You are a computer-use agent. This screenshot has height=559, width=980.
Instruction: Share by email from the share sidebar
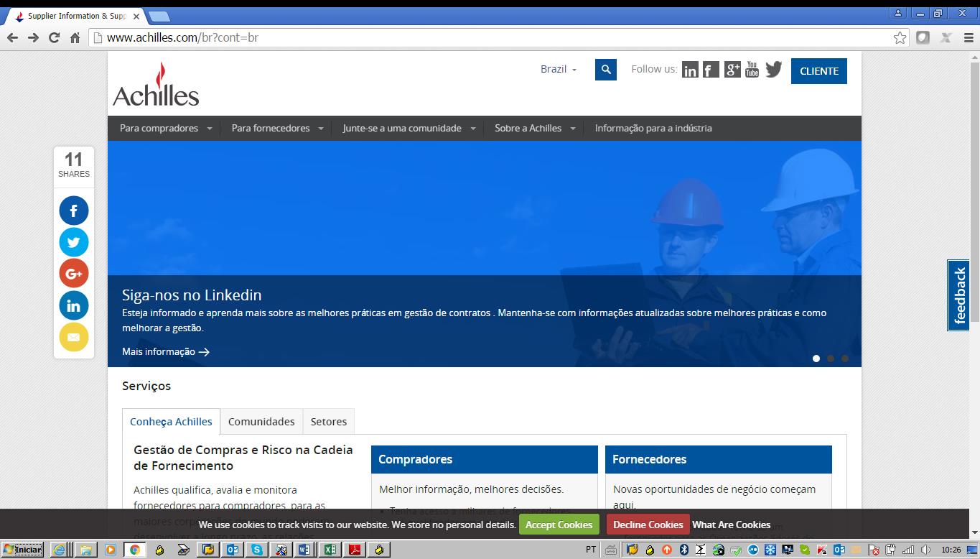[74, 337]
